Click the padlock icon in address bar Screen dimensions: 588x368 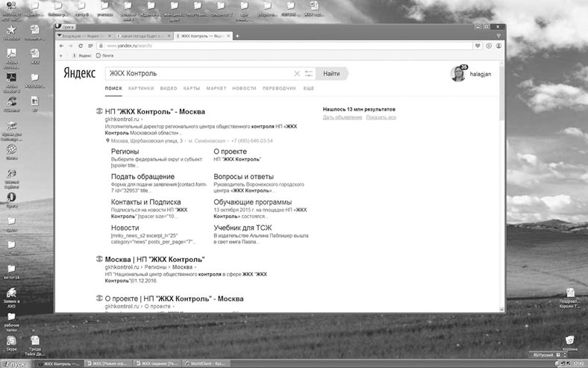click(101, 46)
